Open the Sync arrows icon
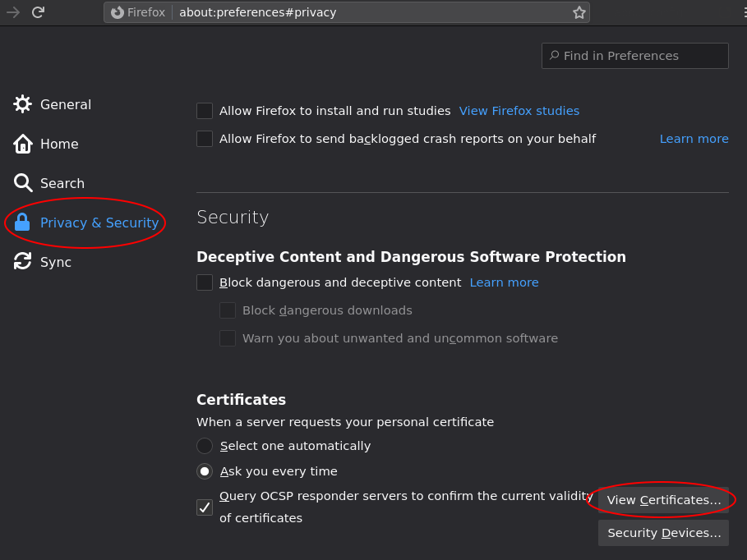 coord(22,261)
